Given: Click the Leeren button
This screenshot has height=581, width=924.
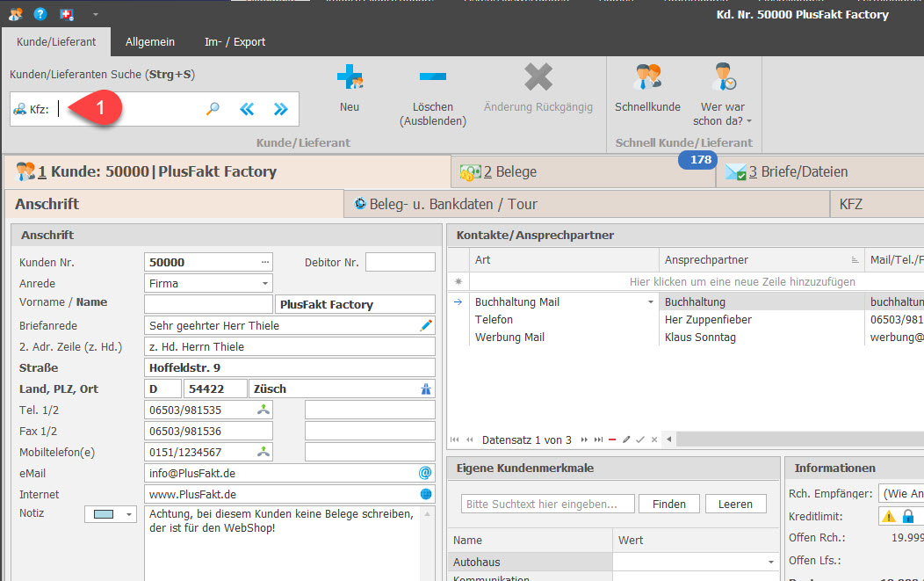Looking at the screenshot, I should click(x=735, y=505).
